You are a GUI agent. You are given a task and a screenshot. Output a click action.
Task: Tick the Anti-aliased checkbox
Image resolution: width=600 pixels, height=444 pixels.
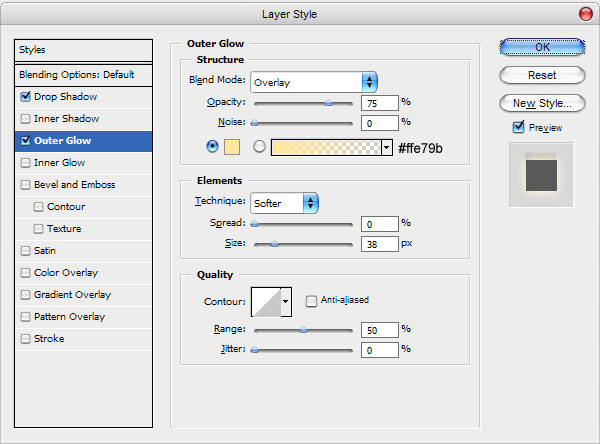click(311, 301)
